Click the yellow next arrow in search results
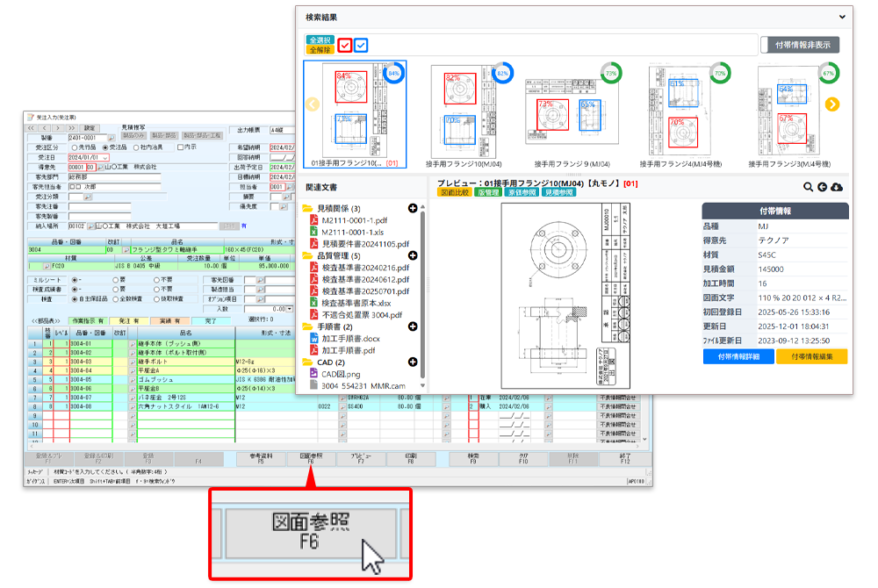 click(x=832, y=105)
